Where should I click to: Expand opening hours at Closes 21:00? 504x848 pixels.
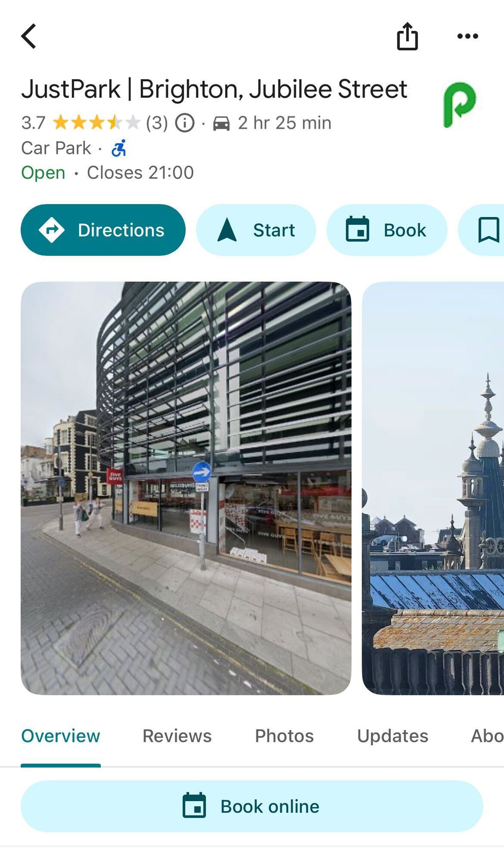coord(140,173)
